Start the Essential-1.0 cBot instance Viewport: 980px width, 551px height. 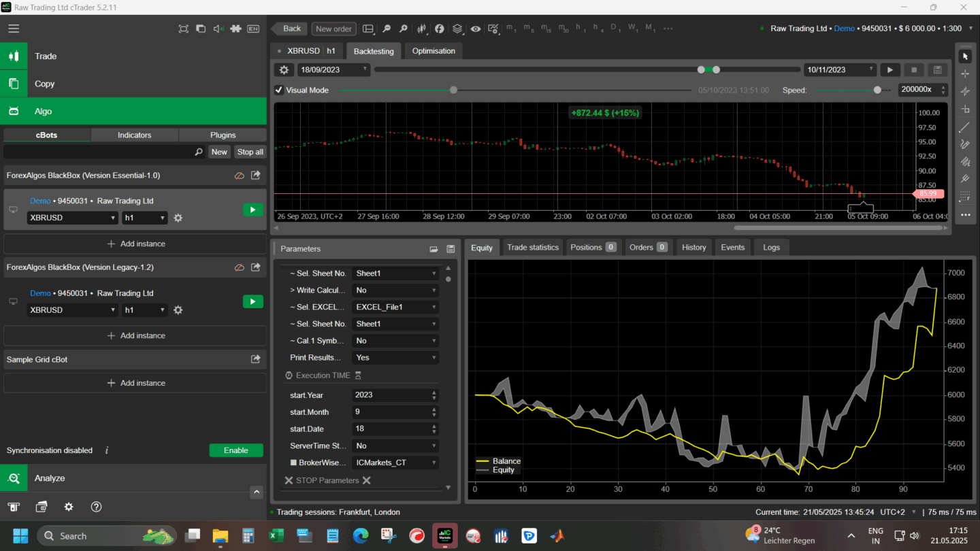pos(252,210)
